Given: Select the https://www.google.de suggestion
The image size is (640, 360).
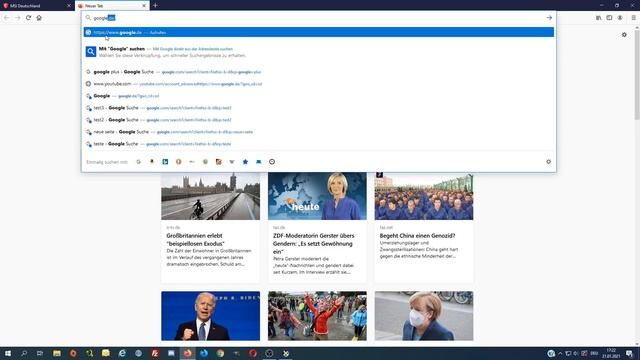Looking at the screenshot, I should pyautogui.click(x=319, y=32).
